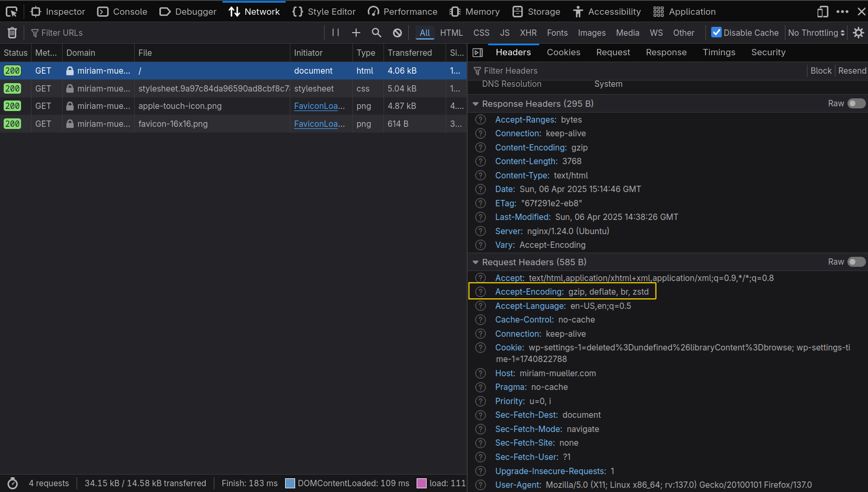868x492 pixels.
Task: Collapse the Request Headers section
Action: tap(476, 262)
